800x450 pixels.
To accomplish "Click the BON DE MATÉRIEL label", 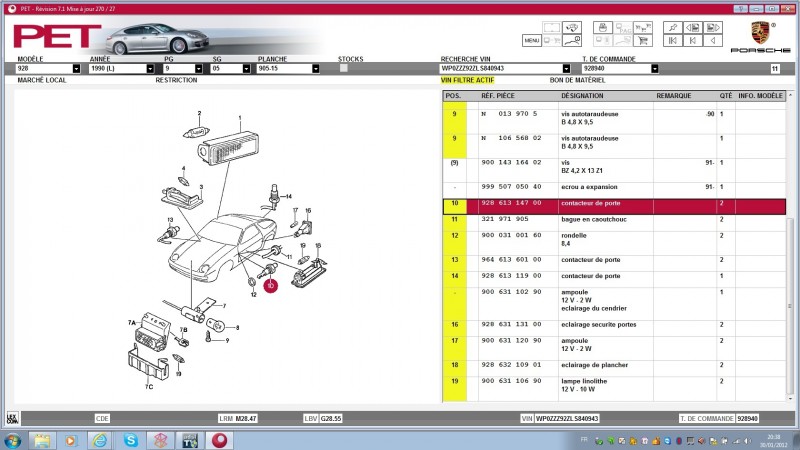I will (x=577, y=80).
